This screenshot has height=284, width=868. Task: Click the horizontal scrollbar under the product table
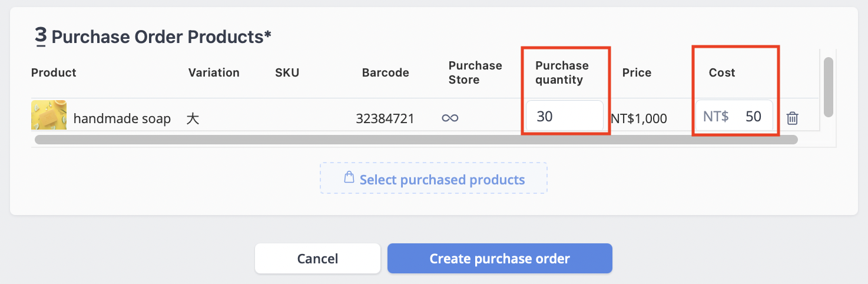click(416, 140)
